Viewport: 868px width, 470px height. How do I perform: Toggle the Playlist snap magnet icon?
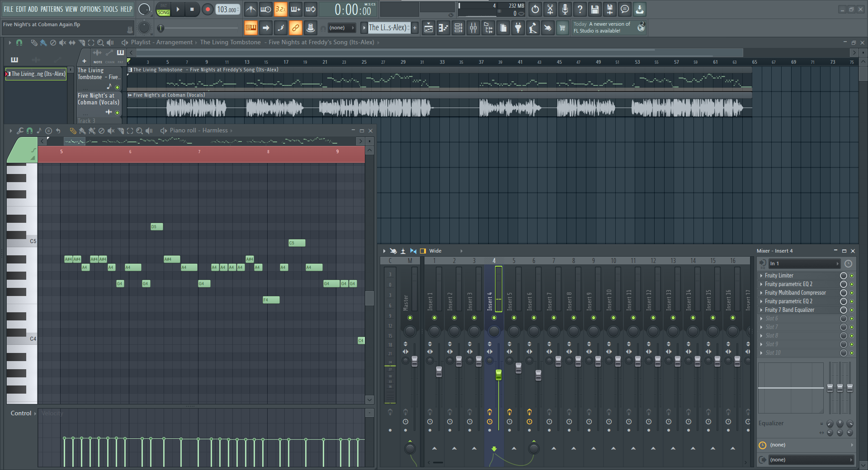pyautogui.click(x=19, y=42)
